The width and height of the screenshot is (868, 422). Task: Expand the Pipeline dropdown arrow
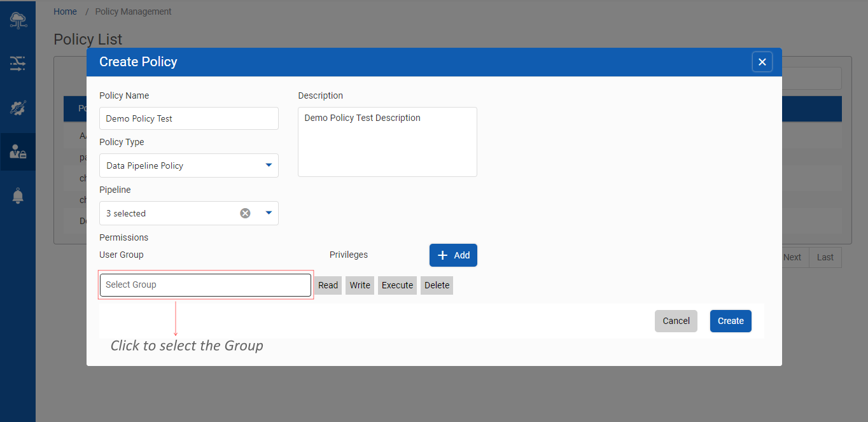point(268,213)
